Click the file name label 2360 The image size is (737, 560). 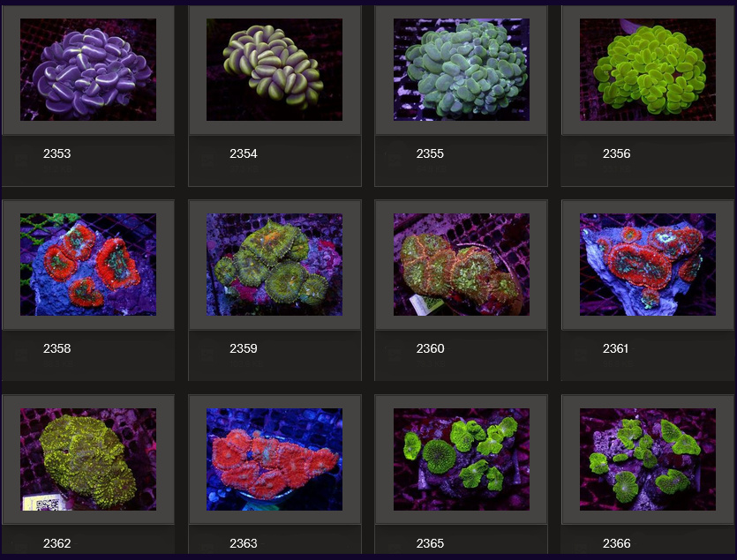[430, 348]
